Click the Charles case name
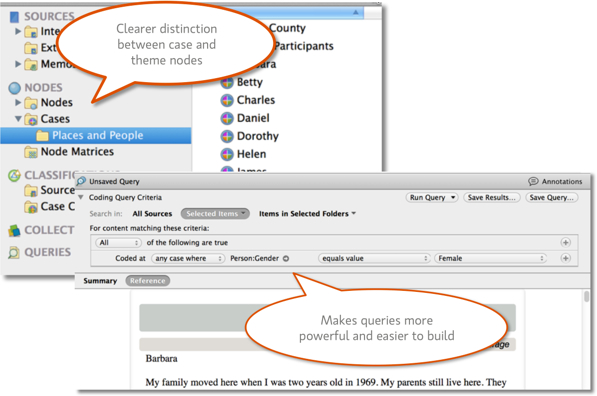Viewport: 597px width, 396px height. point(256,100)
